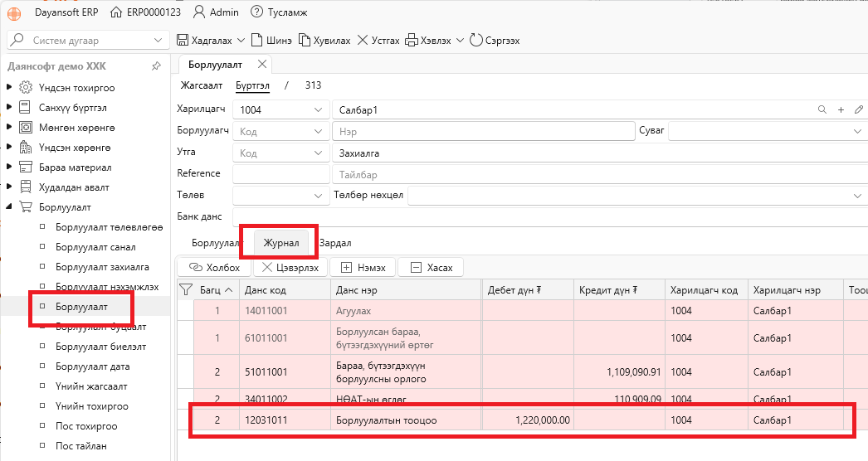Switch to Бүртгэл view
Viewport: 868px width, 461px height.
click(x=252, y=85)
